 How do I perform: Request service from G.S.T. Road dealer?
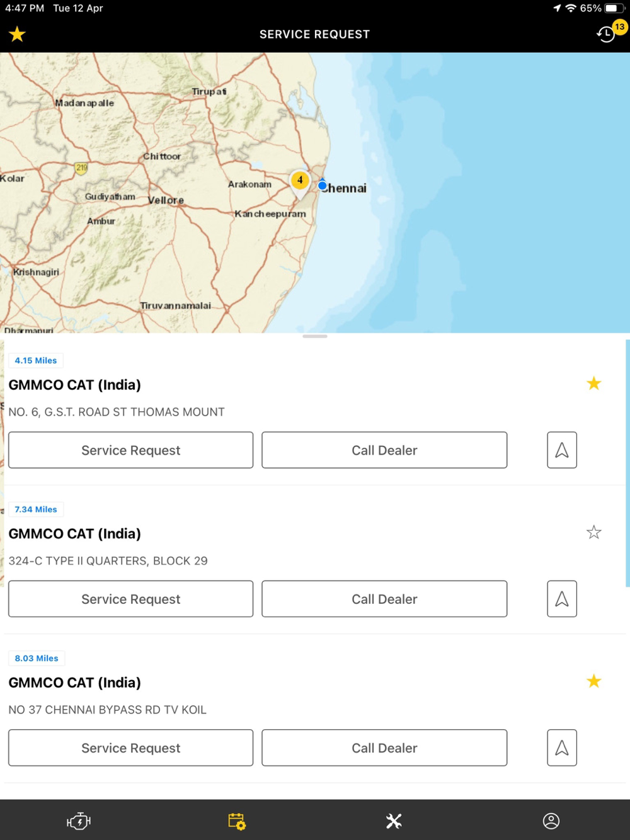(x=131, y=450)
